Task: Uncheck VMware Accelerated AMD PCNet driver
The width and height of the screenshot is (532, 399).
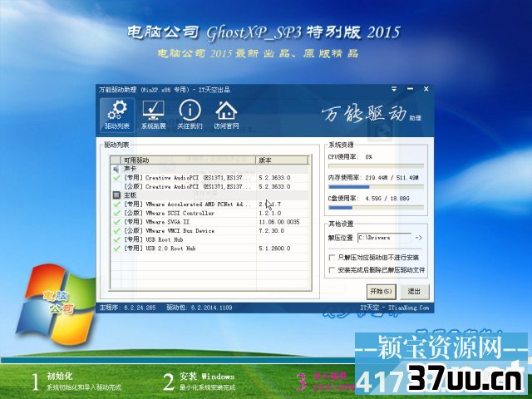Action: click(x=116, y=204)
